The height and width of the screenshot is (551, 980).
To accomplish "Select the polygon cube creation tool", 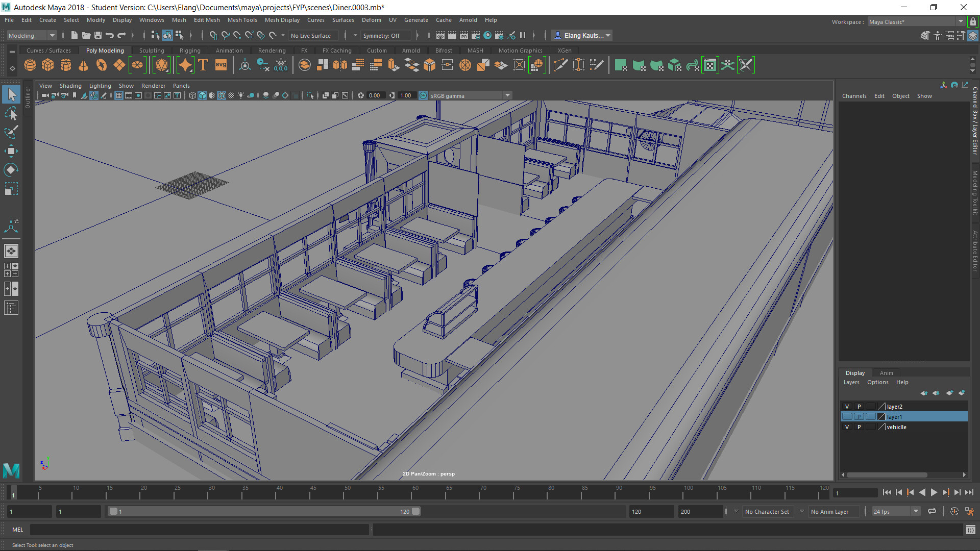I will coord(47,65).
